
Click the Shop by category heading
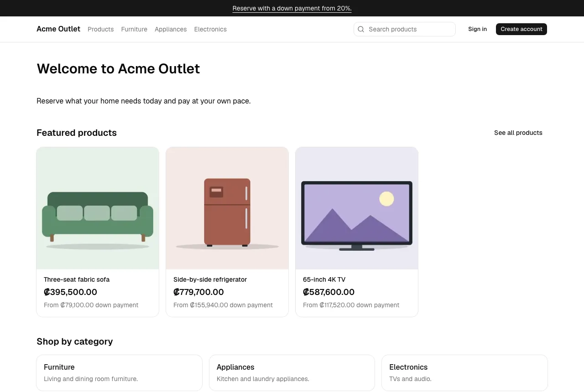(75, 341)
